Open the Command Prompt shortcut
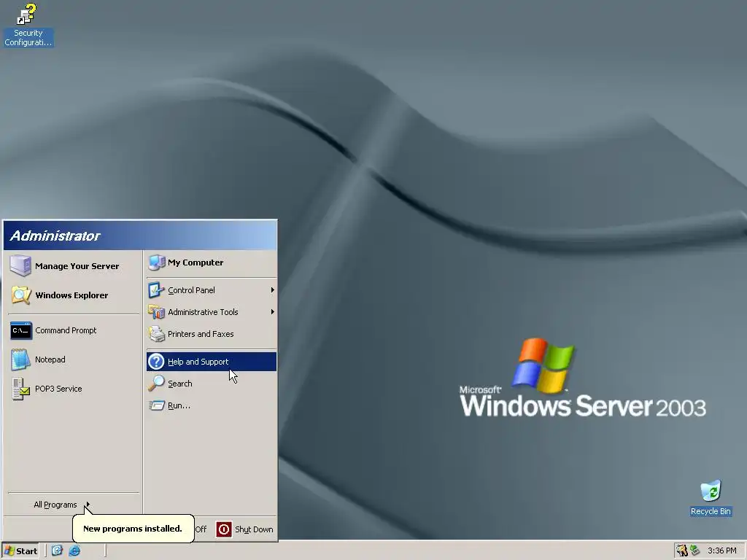The height and width of the screenshot is (560, 747). coord(74,330)
